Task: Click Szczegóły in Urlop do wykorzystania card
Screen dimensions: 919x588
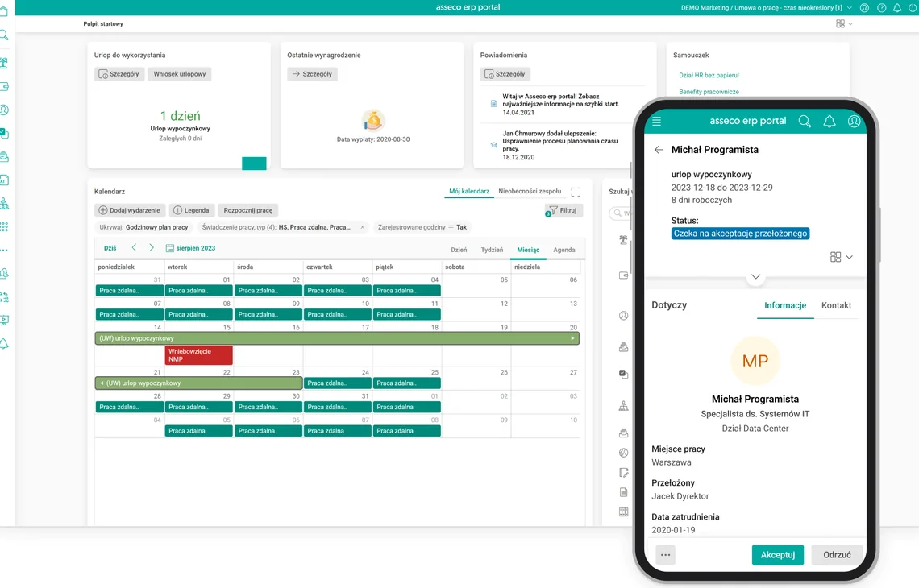Action: pyautogui.click(x=119, y=74)
